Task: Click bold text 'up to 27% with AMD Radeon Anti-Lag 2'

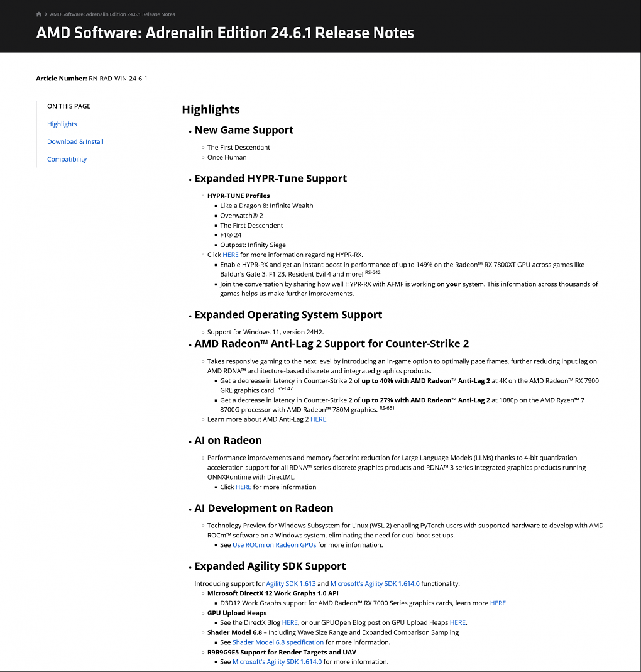Action: (426, 400)
